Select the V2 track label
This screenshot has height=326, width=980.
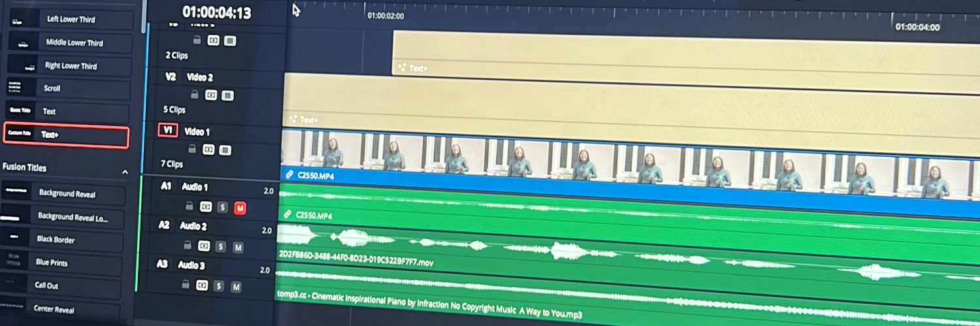click(171, 76)
